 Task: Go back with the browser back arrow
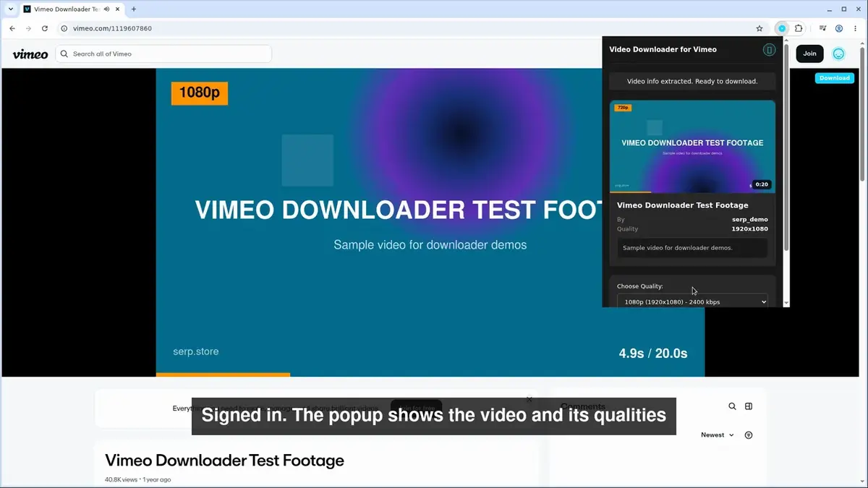coord(12,28)
